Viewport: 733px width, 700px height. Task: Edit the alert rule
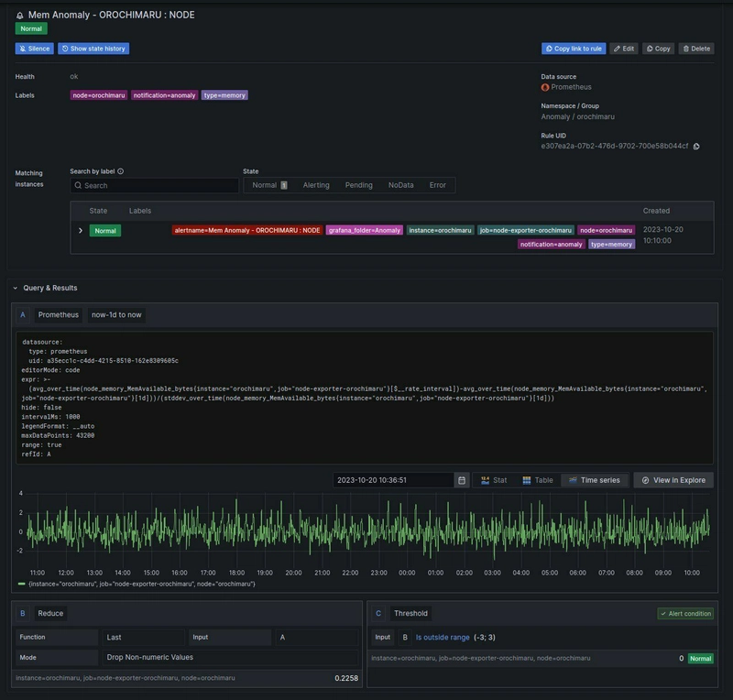624,49
